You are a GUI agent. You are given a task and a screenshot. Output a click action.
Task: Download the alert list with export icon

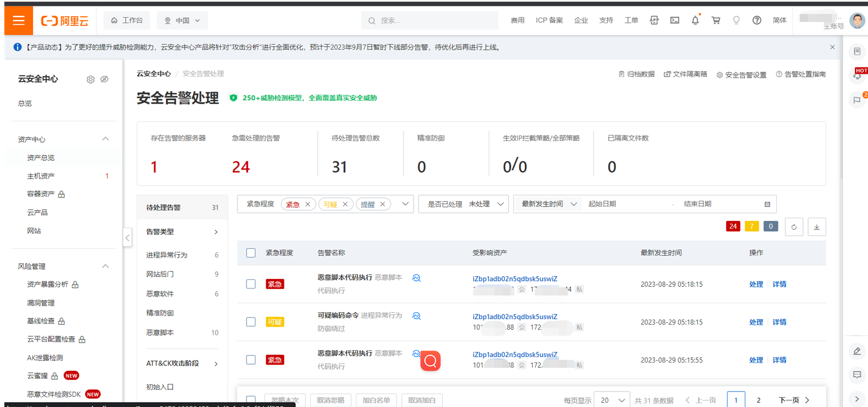click(x=817, y=227)
